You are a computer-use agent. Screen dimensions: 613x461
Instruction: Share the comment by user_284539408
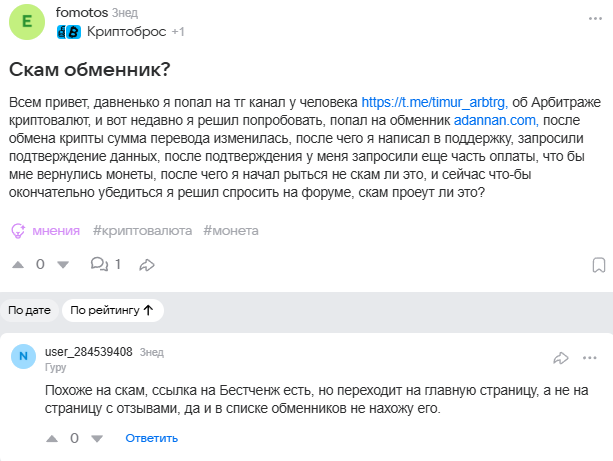(x=561, y=357)
